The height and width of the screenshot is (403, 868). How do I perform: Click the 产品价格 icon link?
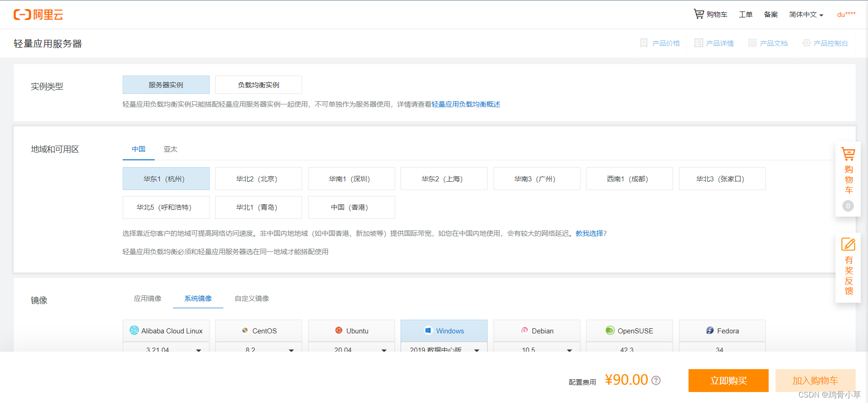[660, 43]
